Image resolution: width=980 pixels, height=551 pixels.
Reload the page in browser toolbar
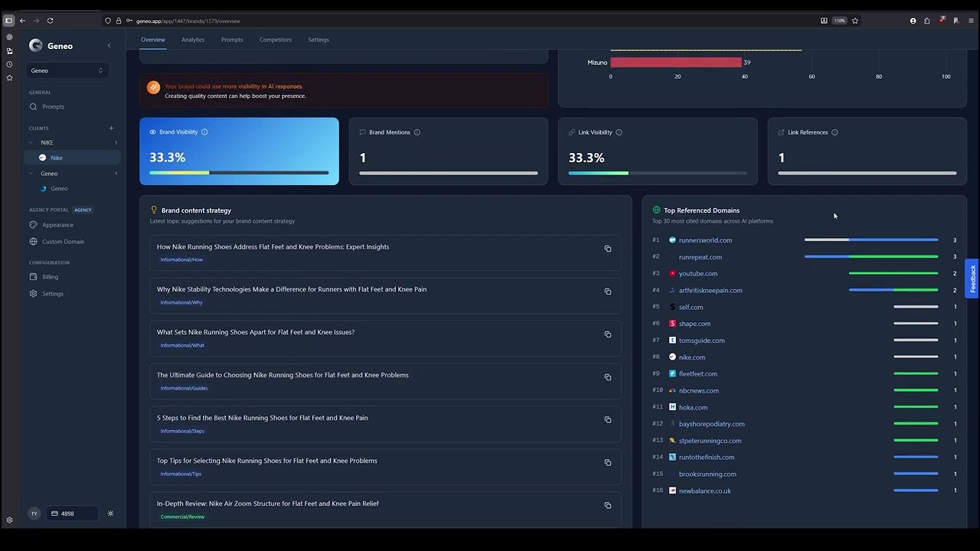pos(51,21)
